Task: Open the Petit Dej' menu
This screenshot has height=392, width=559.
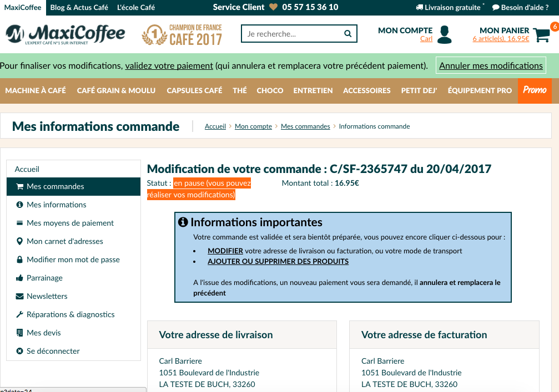Action: click(x=419, y=90)
